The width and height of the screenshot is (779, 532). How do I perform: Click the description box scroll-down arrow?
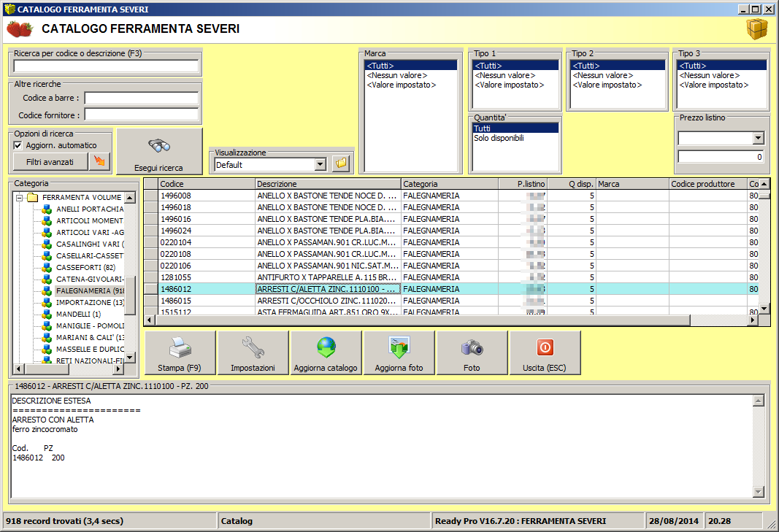click(x=758, y=492)
